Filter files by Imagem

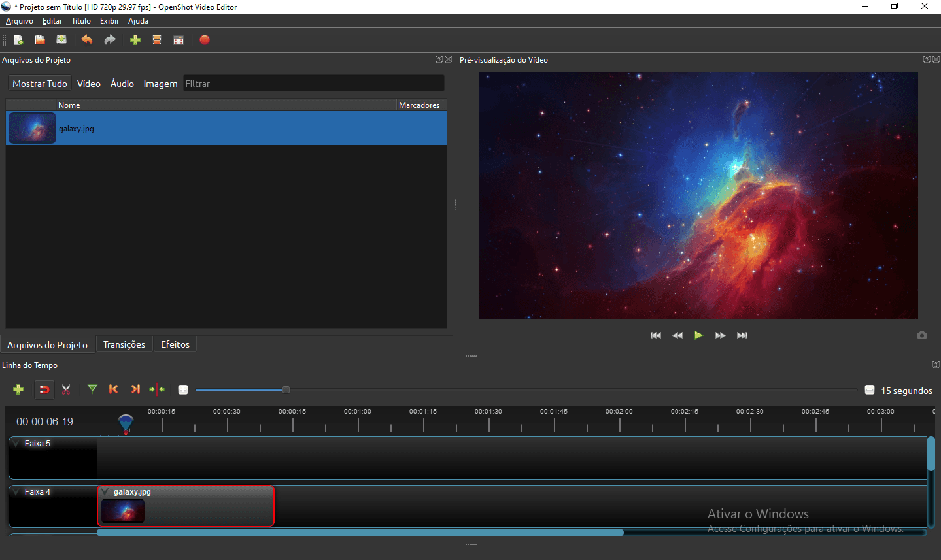point(160,84)
